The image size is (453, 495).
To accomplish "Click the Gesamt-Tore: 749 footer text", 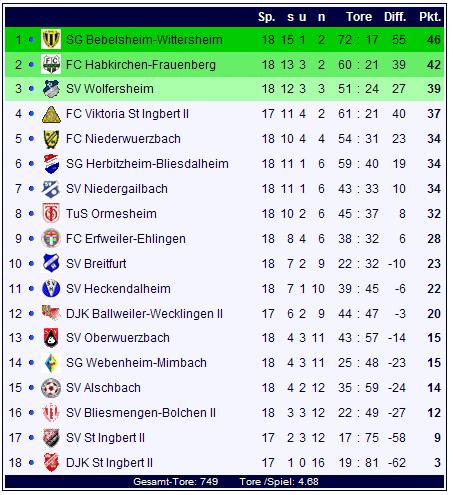I will tap(175, 482).
